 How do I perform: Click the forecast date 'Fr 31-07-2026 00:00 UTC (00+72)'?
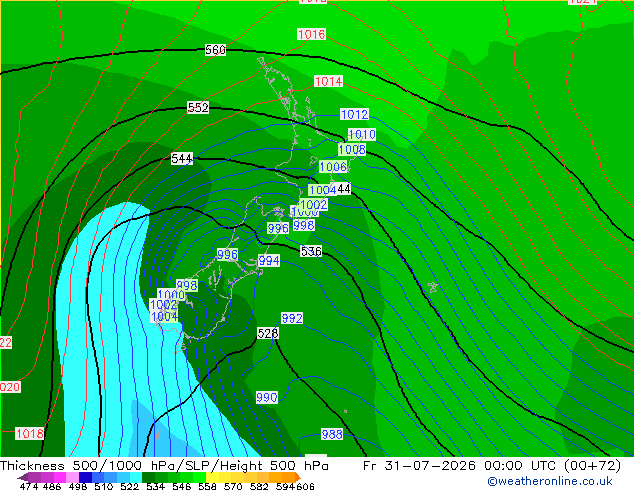coord(492,466)
